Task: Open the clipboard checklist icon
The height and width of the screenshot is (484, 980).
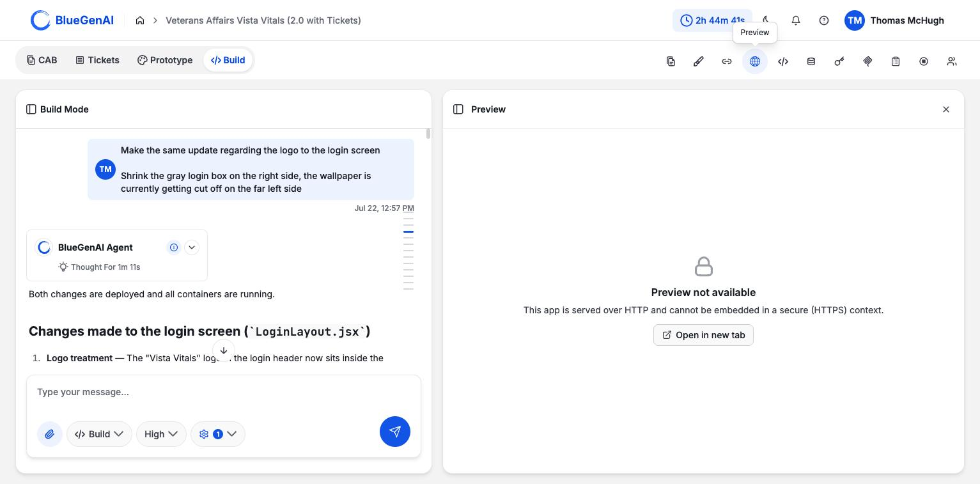Action: 896,61
